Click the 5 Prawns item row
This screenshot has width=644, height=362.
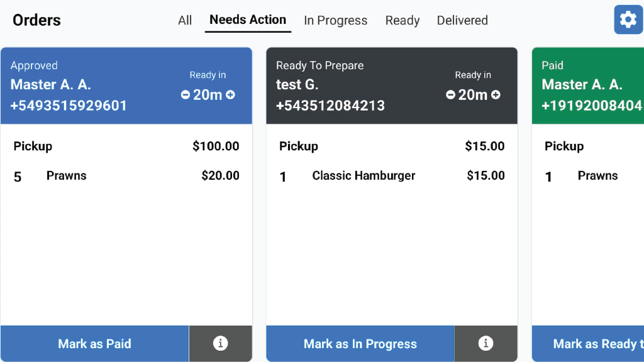click(126, 176)
